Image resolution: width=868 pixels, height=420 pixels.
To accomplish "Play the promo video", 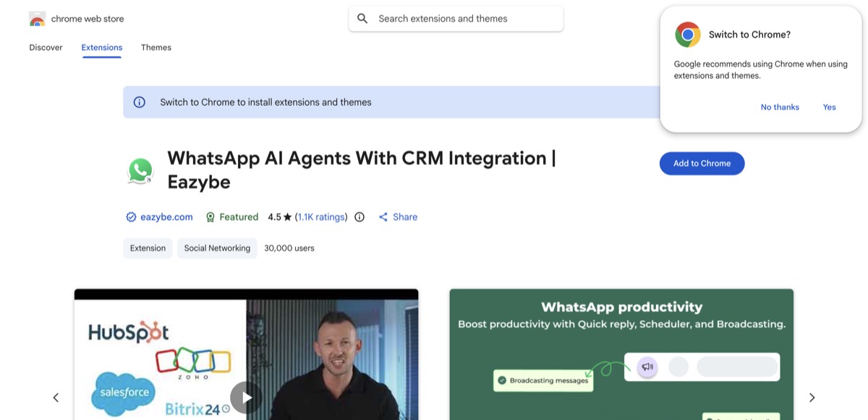I will tap(247, 398).
